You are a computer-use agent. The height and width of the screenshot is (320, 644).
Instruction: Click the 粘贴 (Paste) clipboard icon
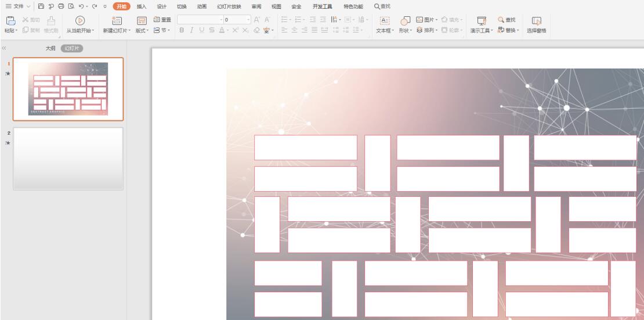[11, 21]
